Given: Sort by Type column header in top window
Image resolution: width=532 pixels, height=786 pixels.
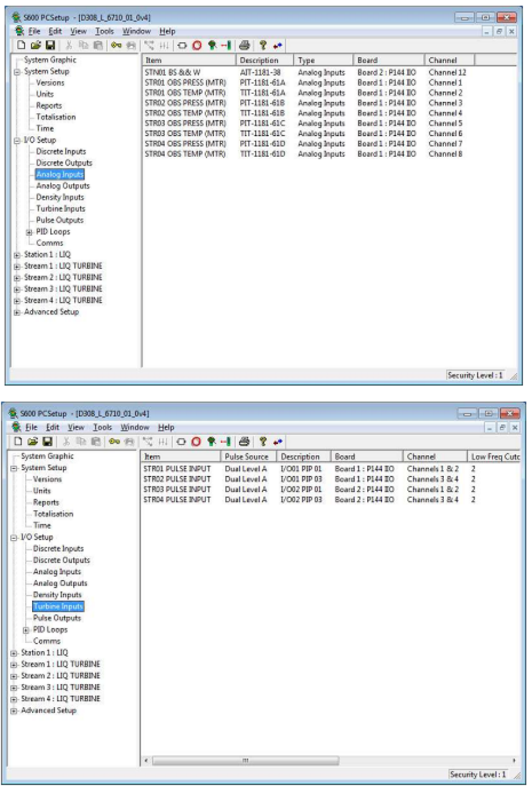Looking at the screenshot, I should pos(323,60).
